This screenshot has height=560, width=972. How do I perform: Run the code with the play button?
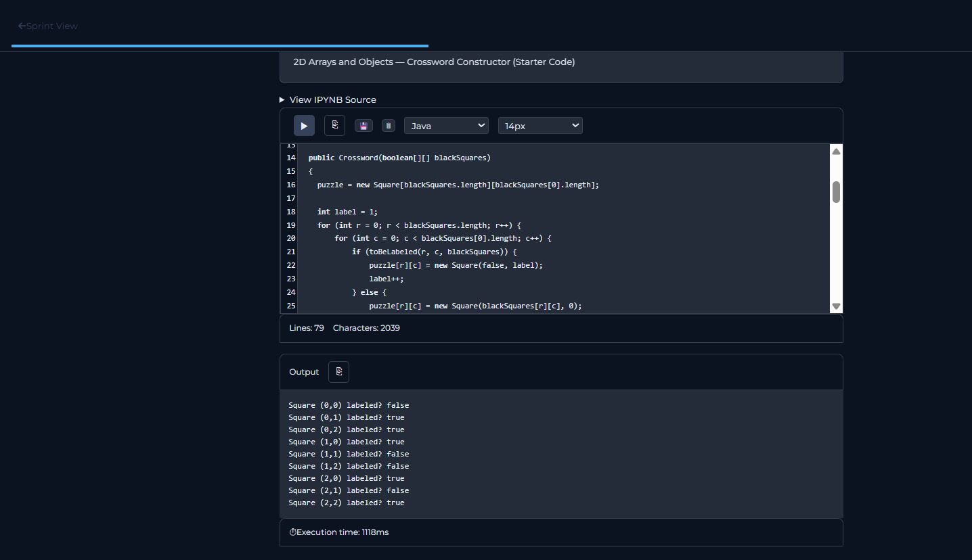coord(304,126)
